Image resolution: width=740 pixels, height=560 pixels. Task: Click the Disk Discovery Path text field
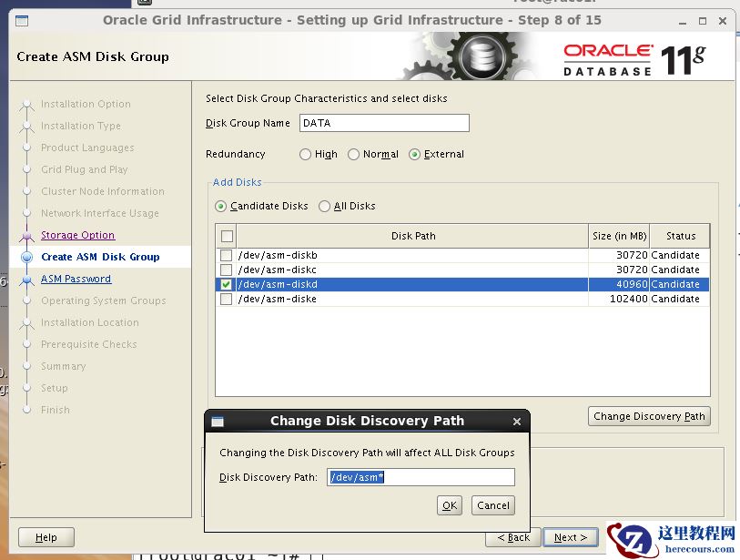(x=421, y=477)
